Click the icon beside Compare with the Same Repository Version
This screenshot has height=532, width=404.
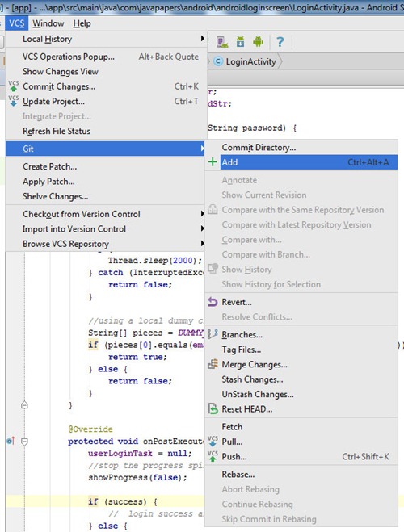(x=213, y=209)
